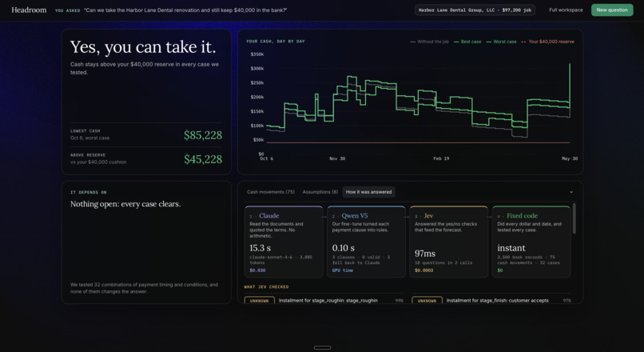Image resolution: width=644 pixels, height=352 pixels.
Task: Click the '15.3 s' timing on Claude card
Action: [x=260, y=248]
